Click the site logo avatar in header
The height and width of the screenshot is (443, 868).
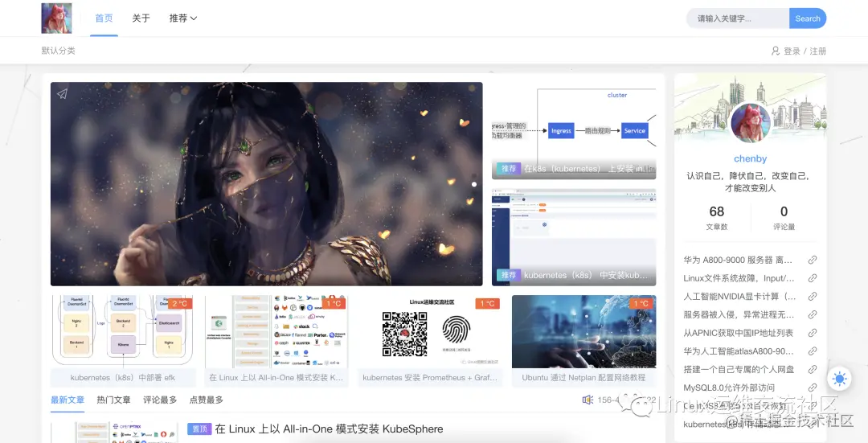point(56,18)
